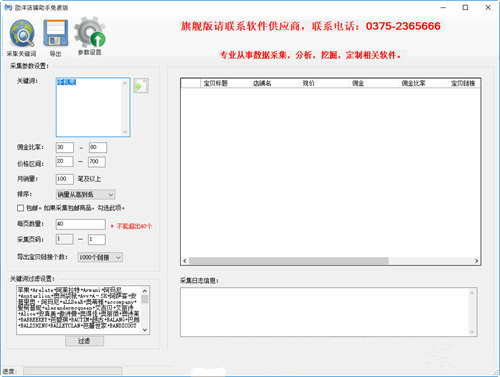Click the 佣金 column header
Image resolution: width=500 pixels, height=377 pixels.
(373, 83)
